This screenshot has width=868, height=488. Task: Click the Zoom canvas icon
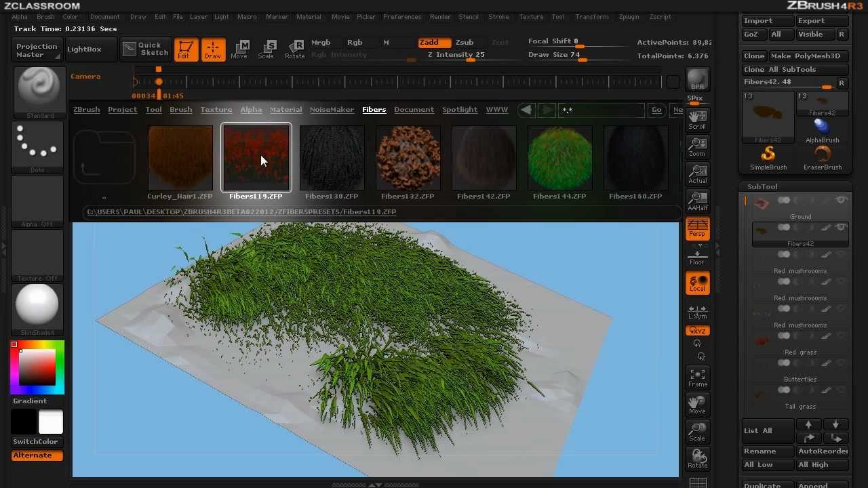[697, 147]
